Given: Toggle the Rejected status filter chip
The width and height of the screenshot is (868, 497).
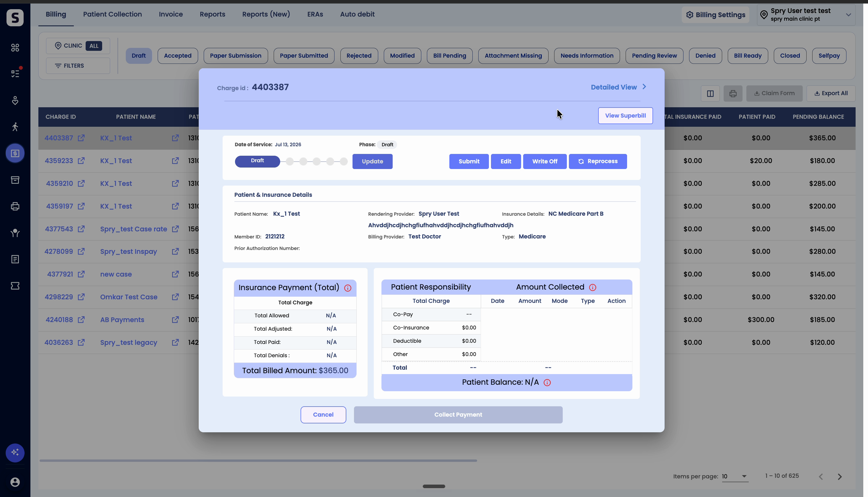Looking at the screenshot, I should tap(359, 56).
